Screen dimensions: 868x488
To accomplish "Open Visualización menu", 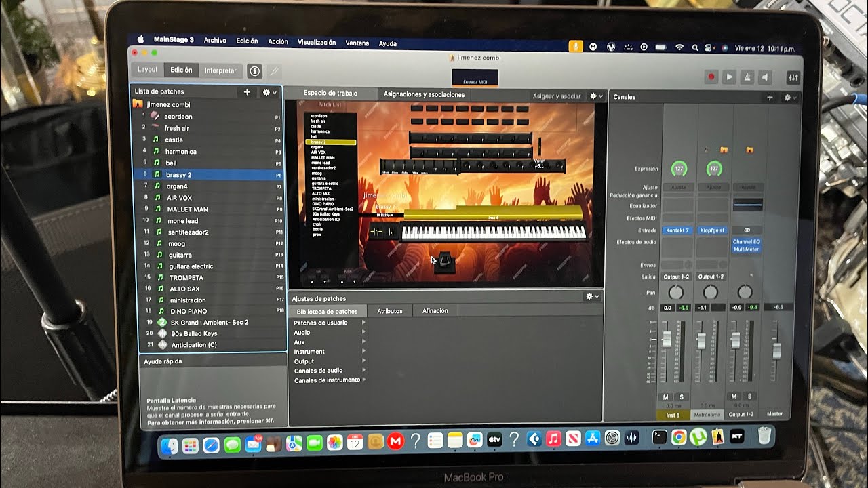I will tap(317, 42).
